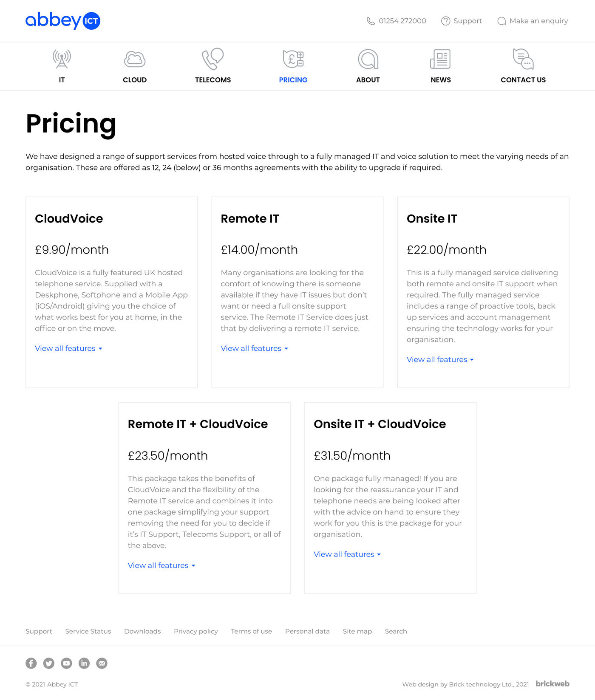Open the Facebook social icon in footer
Viewport: 595px width, 700px height.
click(31, 663)
